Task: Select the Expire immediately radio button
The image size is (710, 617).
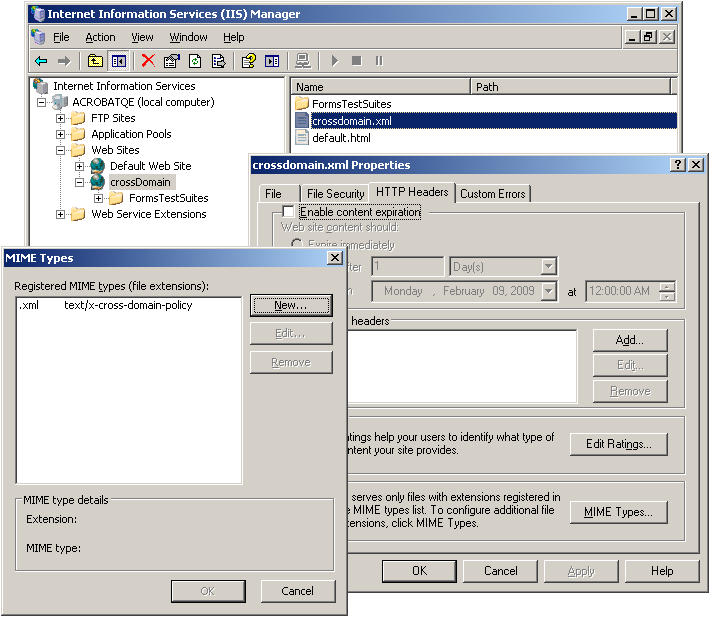Action: (x=297, y=244)
